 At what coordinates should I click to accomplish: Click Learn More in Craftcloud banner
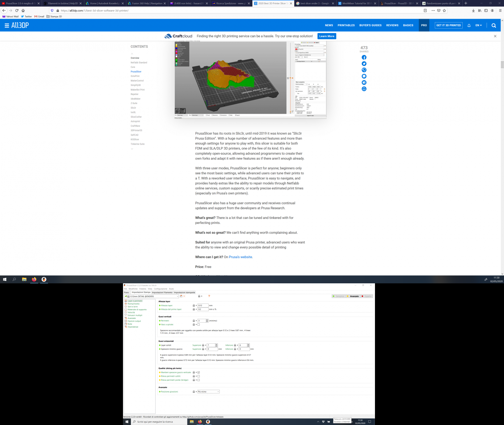327,36
